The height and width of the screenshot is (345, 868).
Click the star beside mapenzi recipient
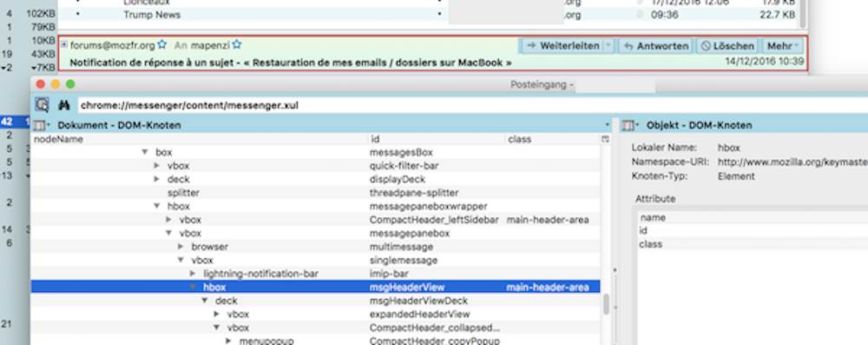coord(237,45)
